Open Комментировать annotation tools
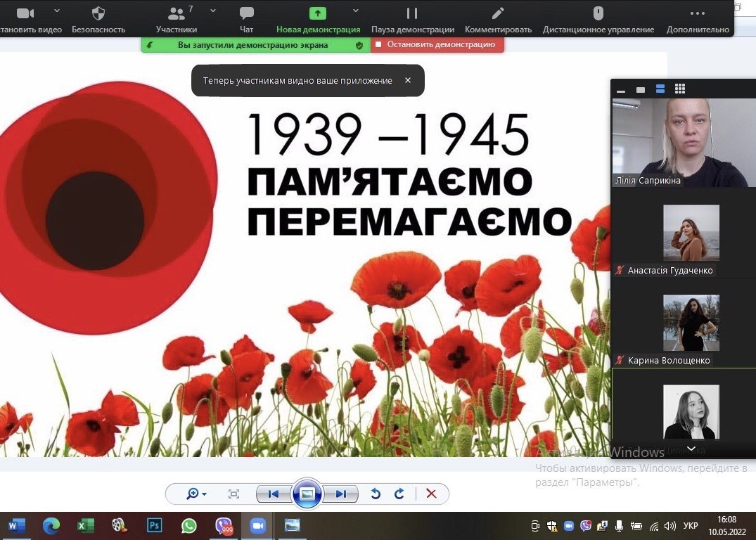756x540 pixels. pos(498,19)
